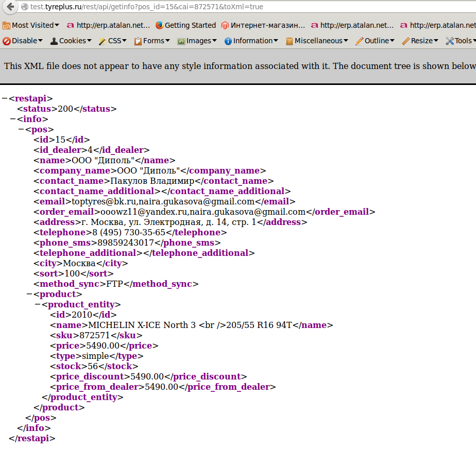Click the Disable red circle icon
This screenshot has height=467, width=476.
6,41
